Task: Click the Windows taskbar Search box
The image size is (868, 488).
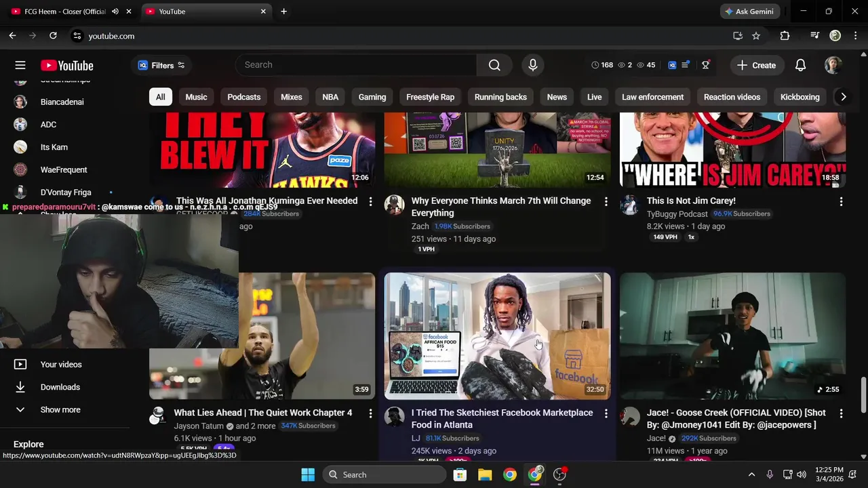Action: 385,474
